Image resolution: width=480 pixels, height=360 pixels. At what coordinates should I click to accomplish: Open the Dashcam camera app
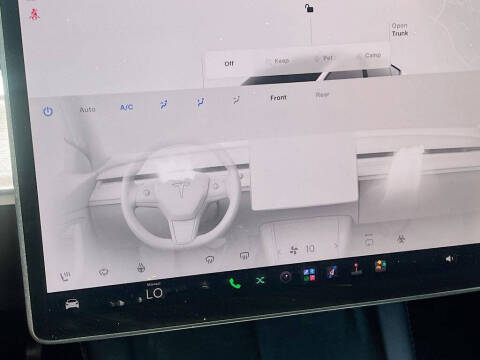(x=285, y=277)
